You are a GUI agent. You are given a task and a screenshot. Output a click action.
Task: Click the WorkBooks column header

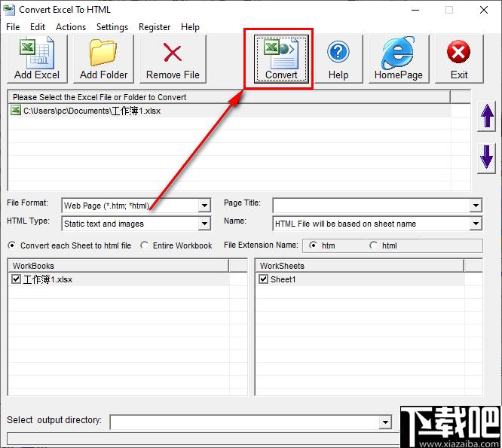pyautogui.click(x=118, y=266)
